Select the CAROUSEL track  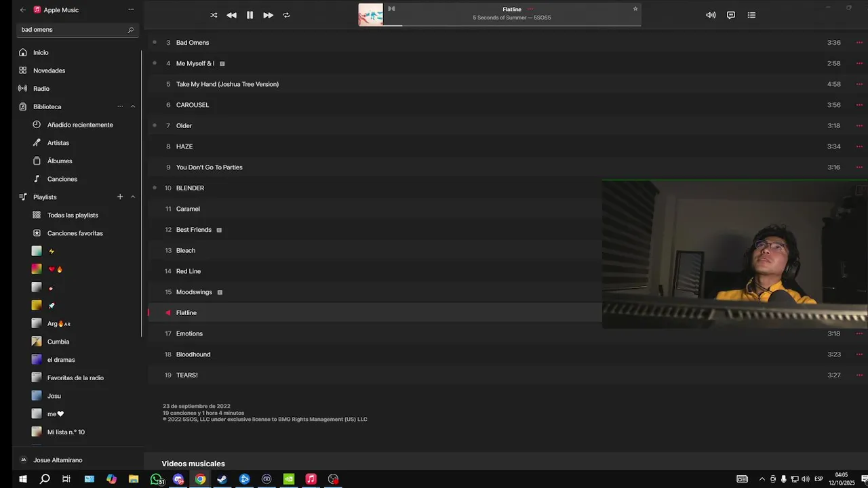[193, 105]
